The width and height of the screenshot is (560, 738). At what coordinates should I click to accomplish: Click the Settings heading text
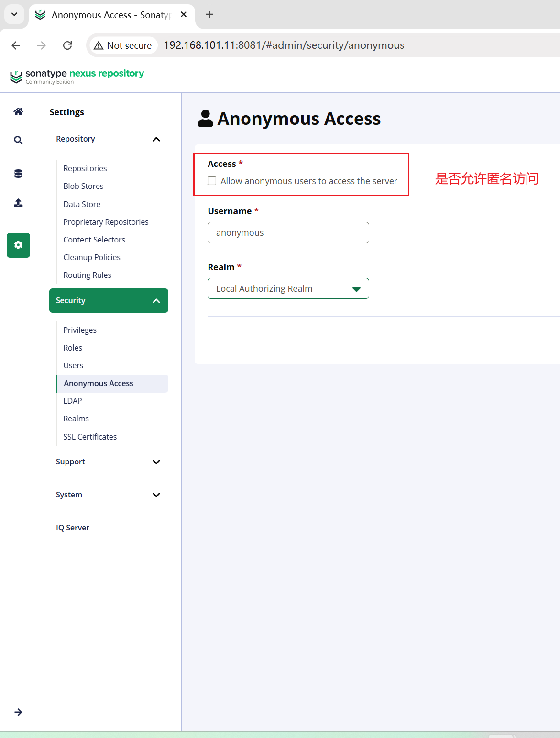point(66,112)
